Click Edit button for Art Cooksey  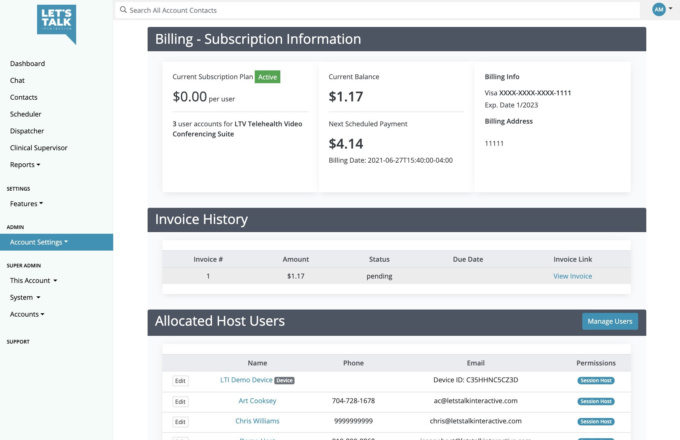click(180, 401)
